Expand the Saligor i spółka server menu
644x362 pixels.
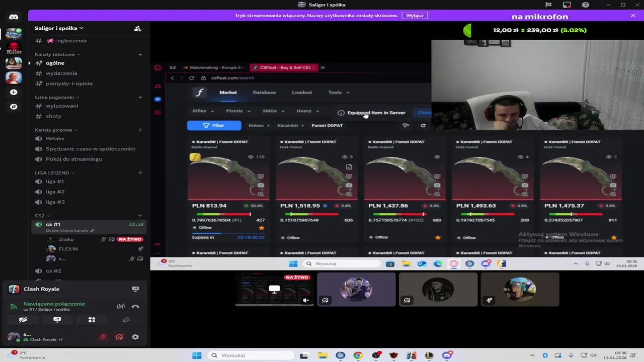59,28
